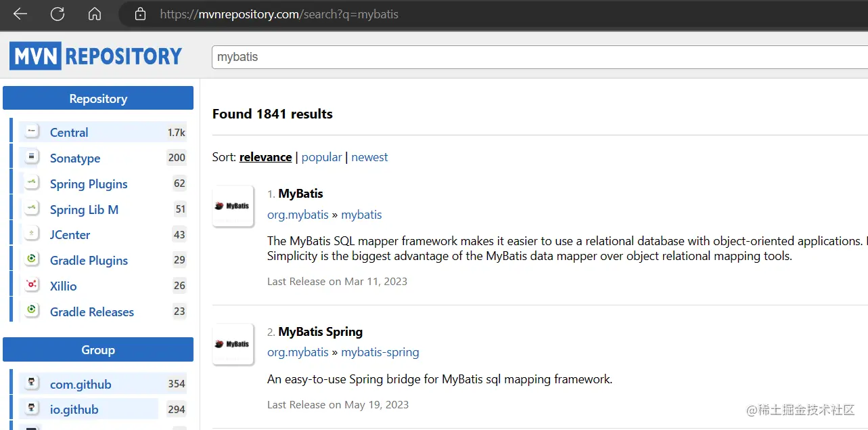Reload the page with the refresh icon
Image resolution: width=868 pixels, height=430 pixels.
pos(58,14)
